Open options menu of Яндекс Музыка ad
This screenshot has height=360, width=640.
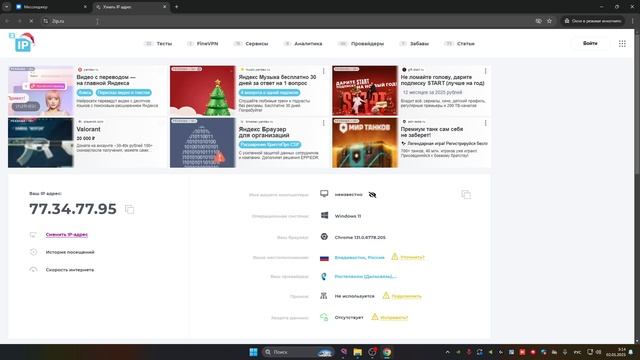(324, 71)
